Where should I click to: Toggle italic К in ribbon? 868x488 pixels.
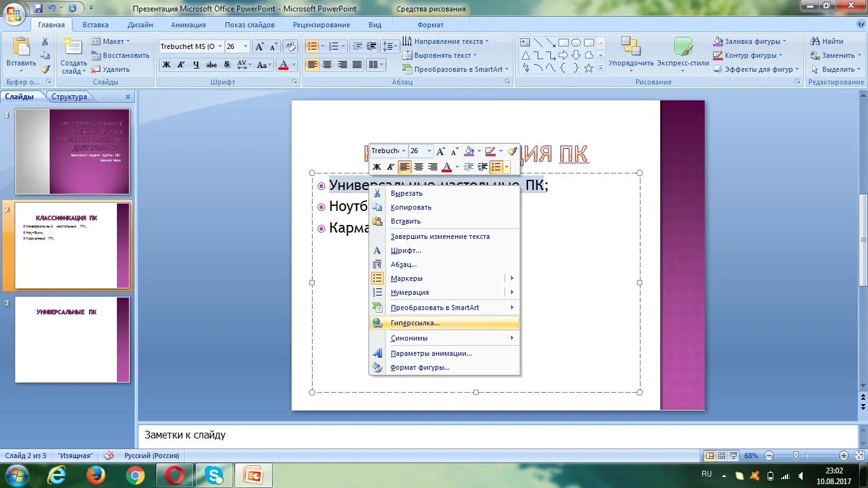point(181,65)
